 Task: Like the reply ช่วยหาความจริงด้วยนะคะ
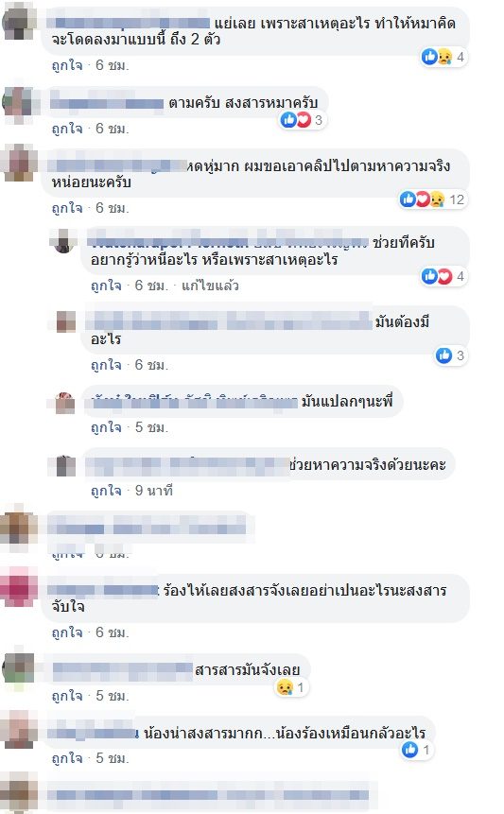106,491
